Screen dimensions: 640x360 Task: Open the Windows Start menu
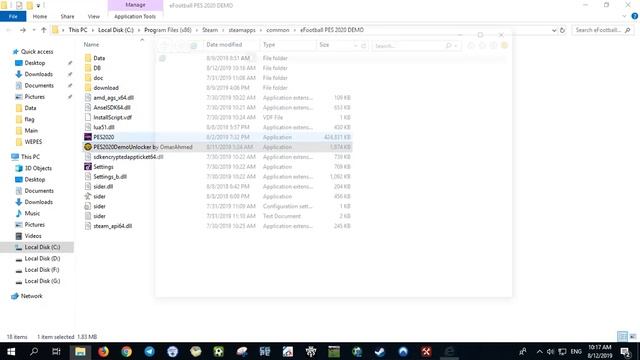point(11,351)
